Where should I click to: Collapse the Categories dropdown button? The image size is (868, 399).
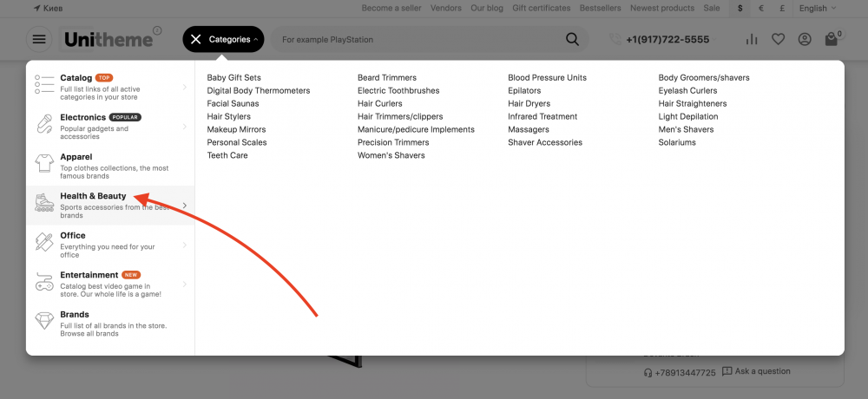coord(223,39)
